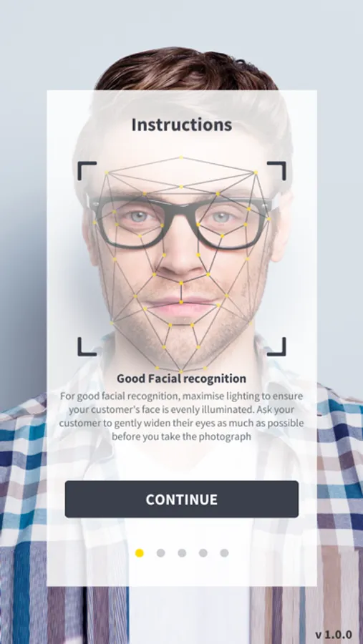This screenshot has width=363, height=644.
Task: Click the lighting instructions paragraph text
Action: (x=181, y=416)
